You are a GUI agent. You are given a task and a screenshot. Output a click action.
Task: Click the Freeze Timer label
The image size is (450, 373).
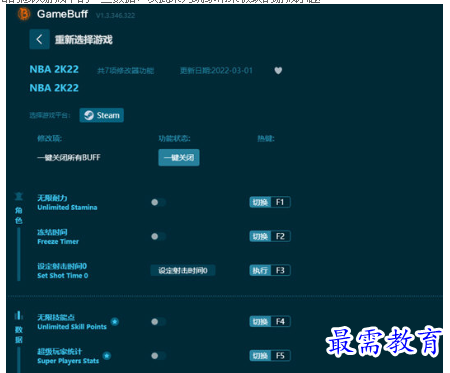(58, 241)
